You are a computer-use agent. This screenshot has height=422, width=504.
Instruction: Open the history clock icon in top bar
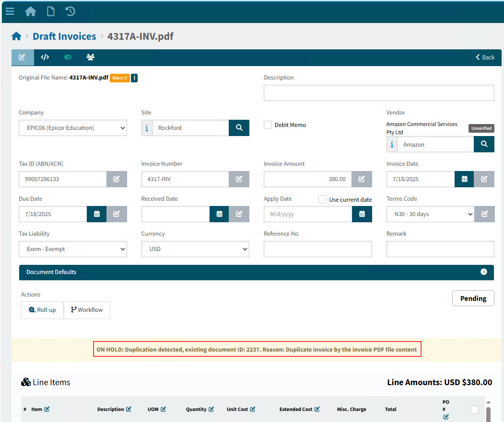[x=70, y=11]
